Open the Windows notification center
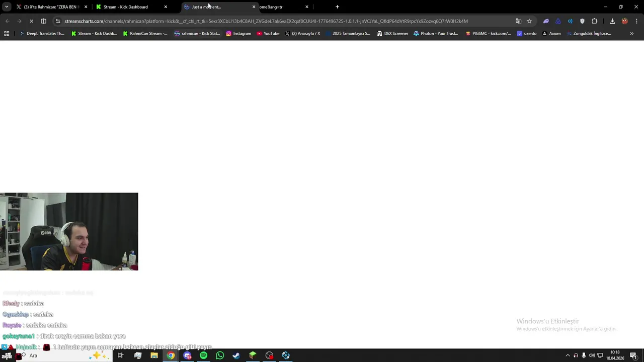The height and width of the screenshot is (362, 644). [633, 355]
